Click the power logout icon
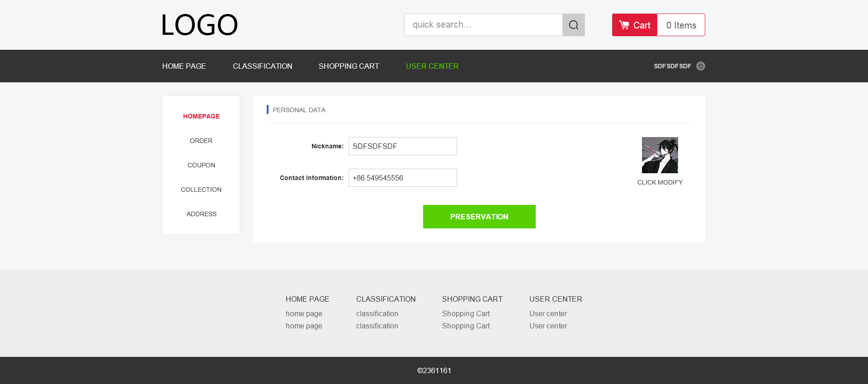 [700, 66]
